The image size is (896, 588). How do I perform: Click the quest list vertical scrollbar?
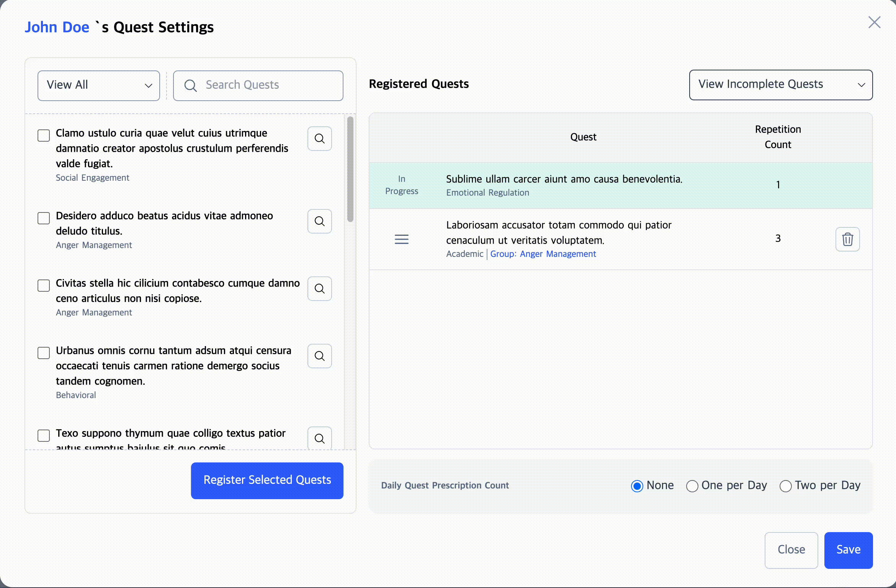pyautogui.click(x=350, y=169)
